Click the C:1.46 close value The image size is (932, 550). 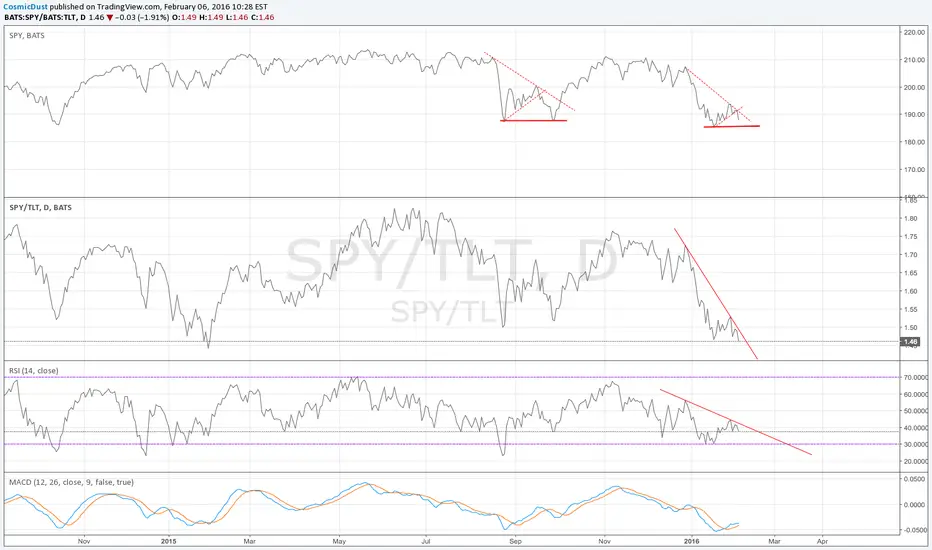pyautogui.click(x=263, y=17)
